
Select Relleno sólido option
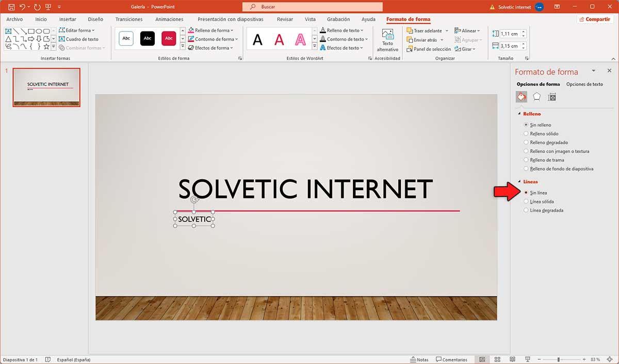(541, 134)
